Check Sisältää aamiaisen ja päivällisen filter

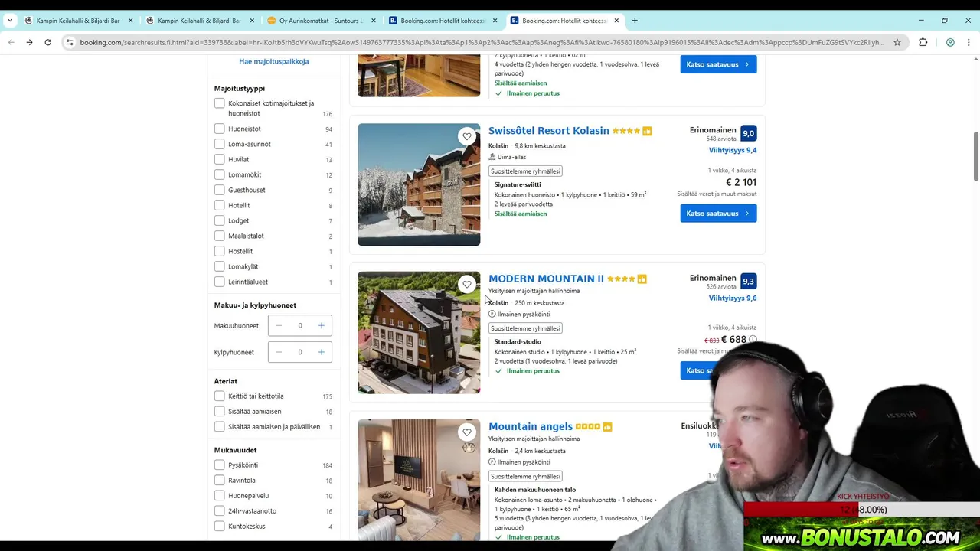click(220, 426)
